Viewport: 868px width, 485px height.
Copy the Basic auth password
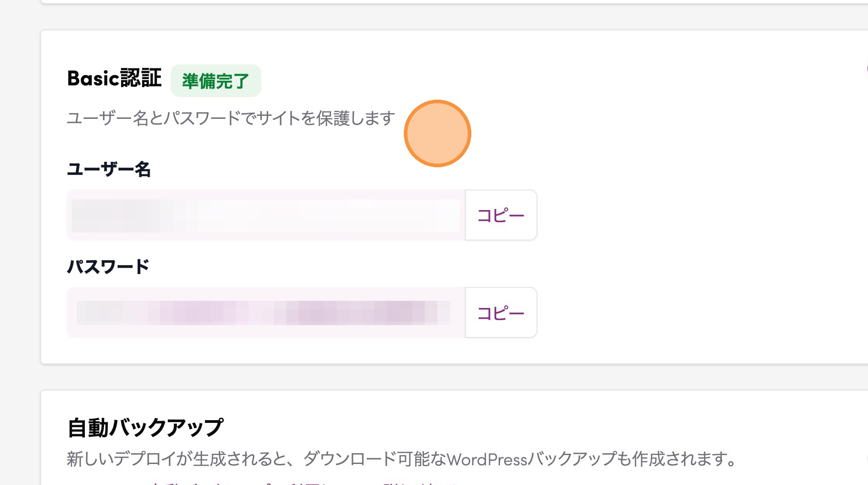pyautogui.click(x=501, y=312)
